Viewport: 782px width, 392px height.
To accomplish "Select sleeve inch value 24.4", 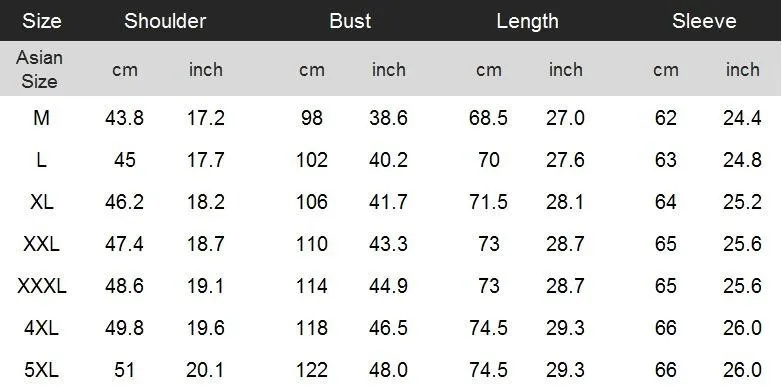I will click(742, 118).
